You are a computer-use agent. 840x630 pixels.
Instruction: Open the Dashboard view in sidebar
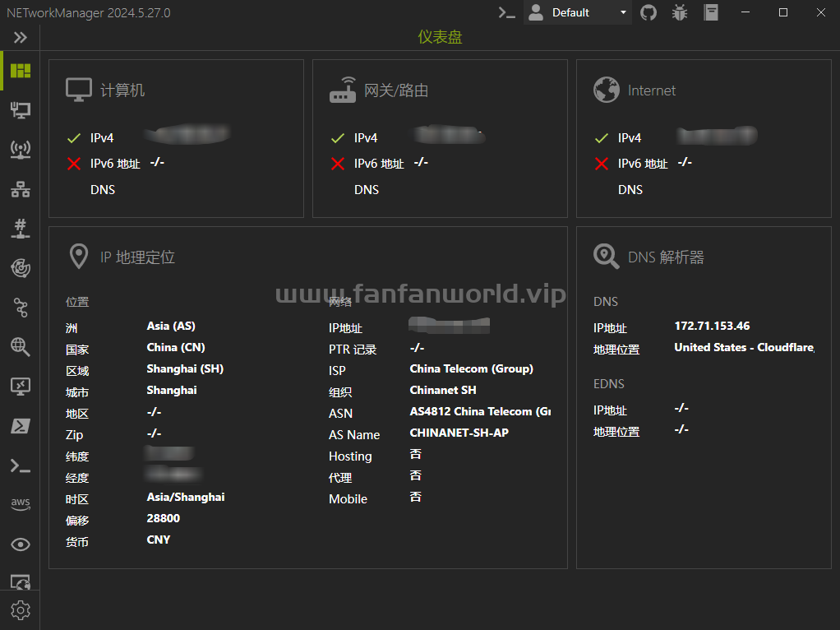tap(21, 71)
